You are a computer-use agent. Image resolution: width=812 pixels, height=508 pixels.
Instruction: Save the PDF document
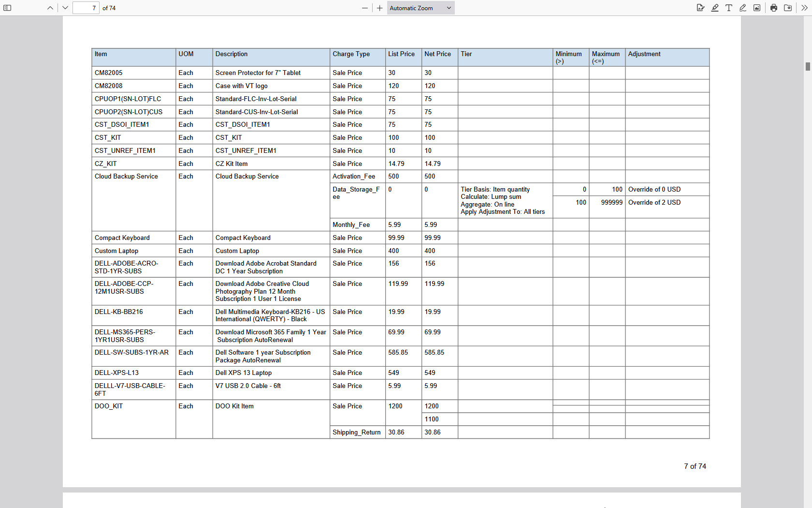pyautogui.click(x=787, y=8)
